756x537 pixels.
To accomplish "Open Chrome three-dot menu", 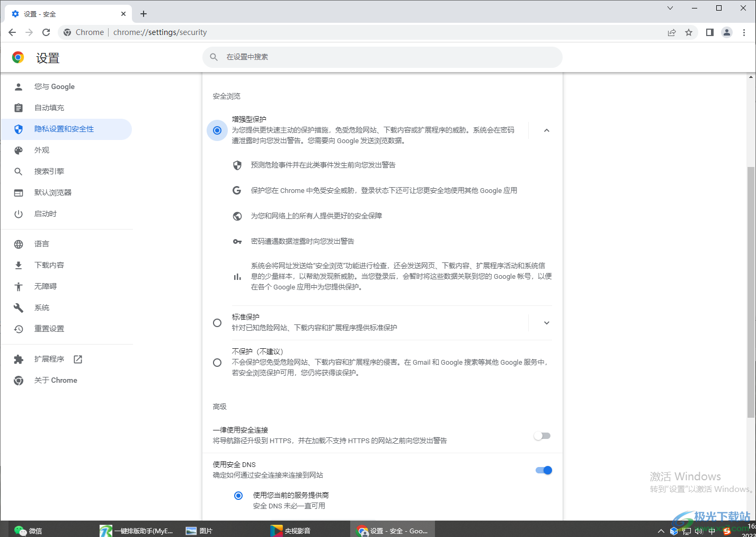I will (x=744, y=32).
